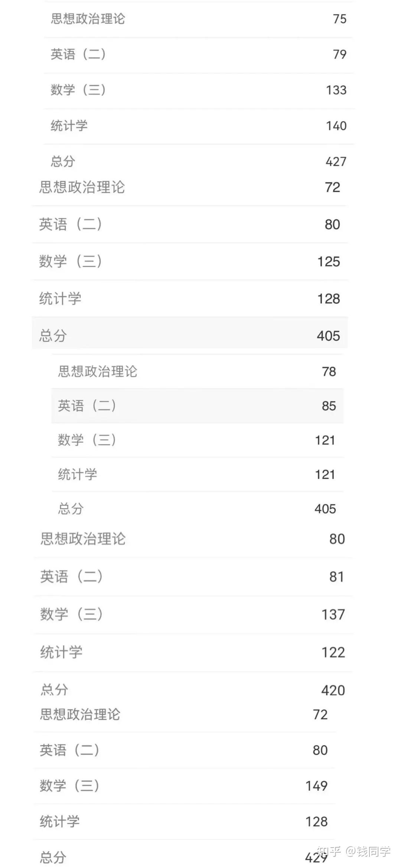Viewport: 401px width, 868px height.
Task: Click the score value 427
Action: [x=336, y=161]
